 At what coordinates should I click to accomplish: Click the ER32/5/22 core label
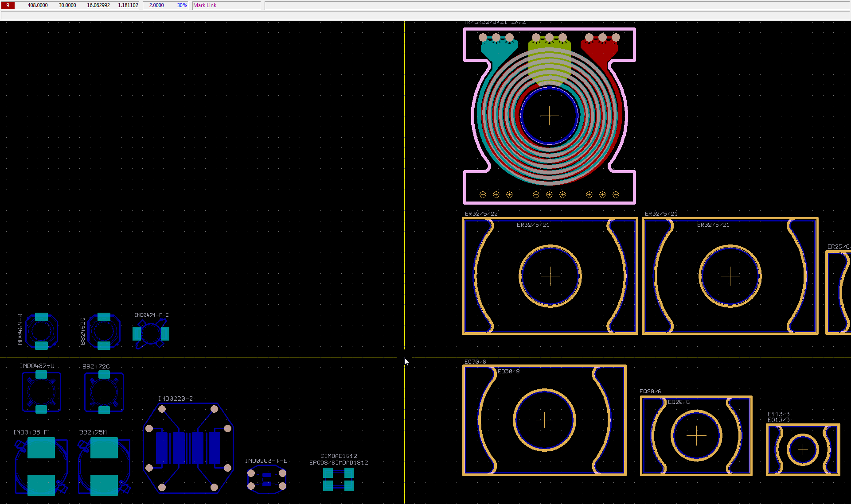[x=481, y=213]
